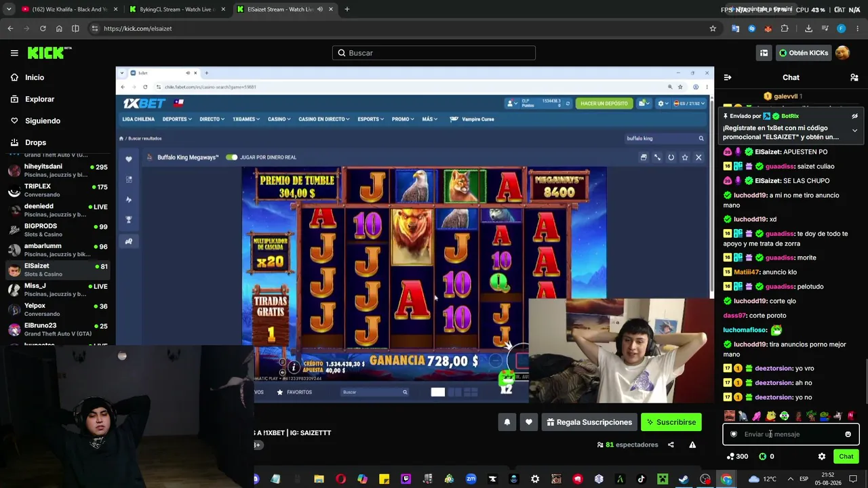
Task: Open the Twitch icon in taskbar
Action: tap(406, 479)
